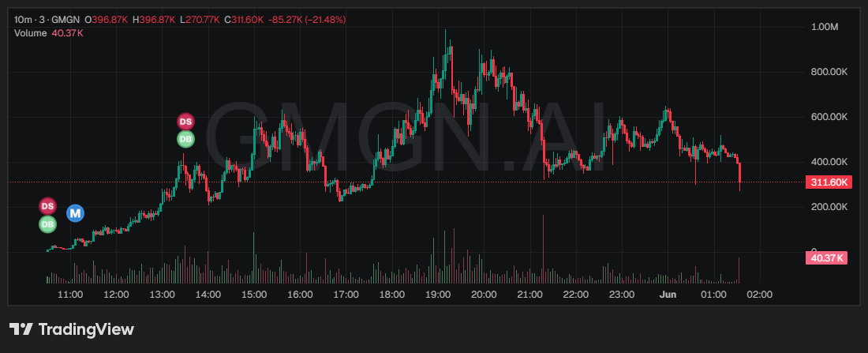
Task: Click the 16:00 time axis label
Action: (301, 295)
